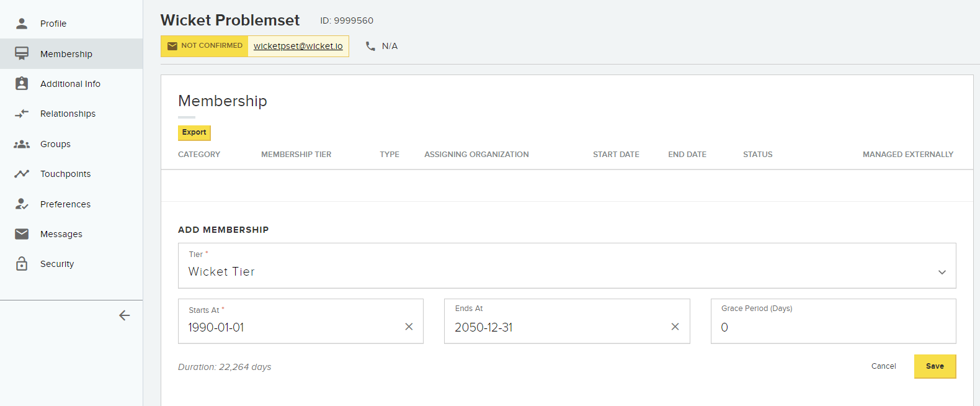The width and height of the screenshot is (980, 406).
Task: Click the NOT CONFIRMED badge
Action: tap(205, 46)
